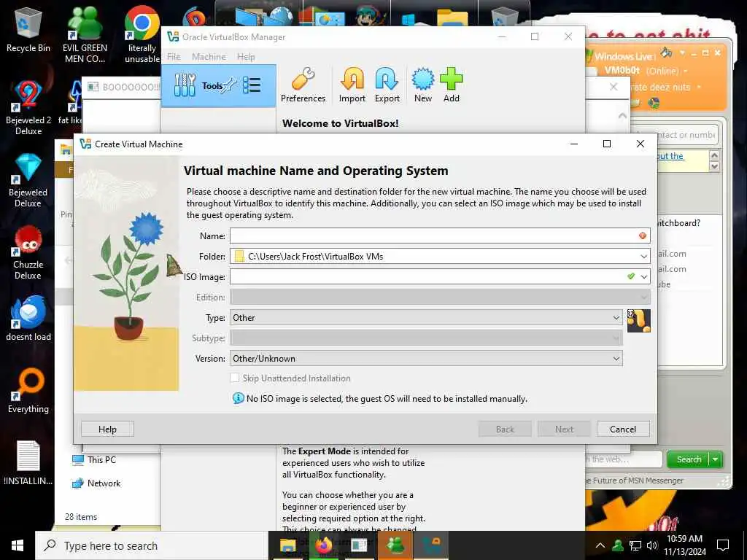The image size is (747, 560).
Task: Click the green Search button in Messenger
Action: click(689, 459)
